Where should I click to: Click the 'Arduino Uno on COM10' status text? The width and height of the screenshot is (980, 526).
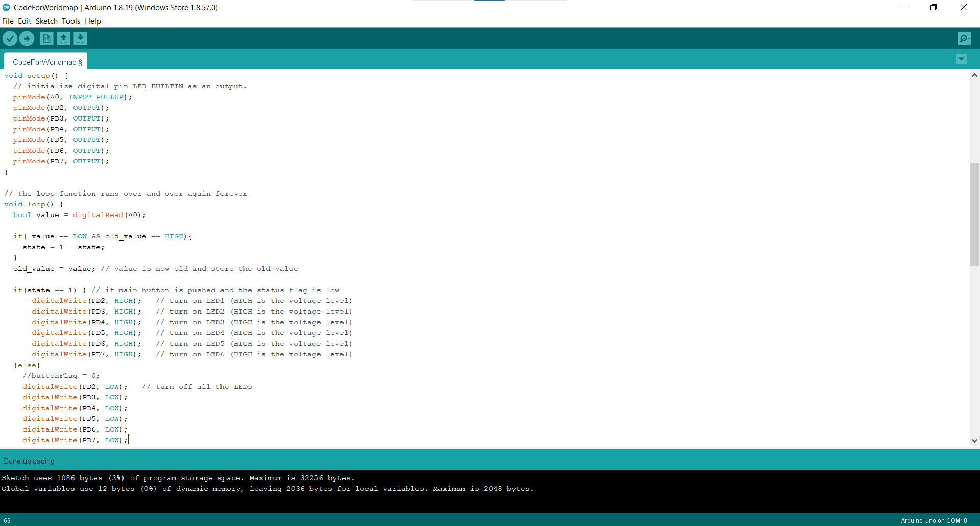934,521
